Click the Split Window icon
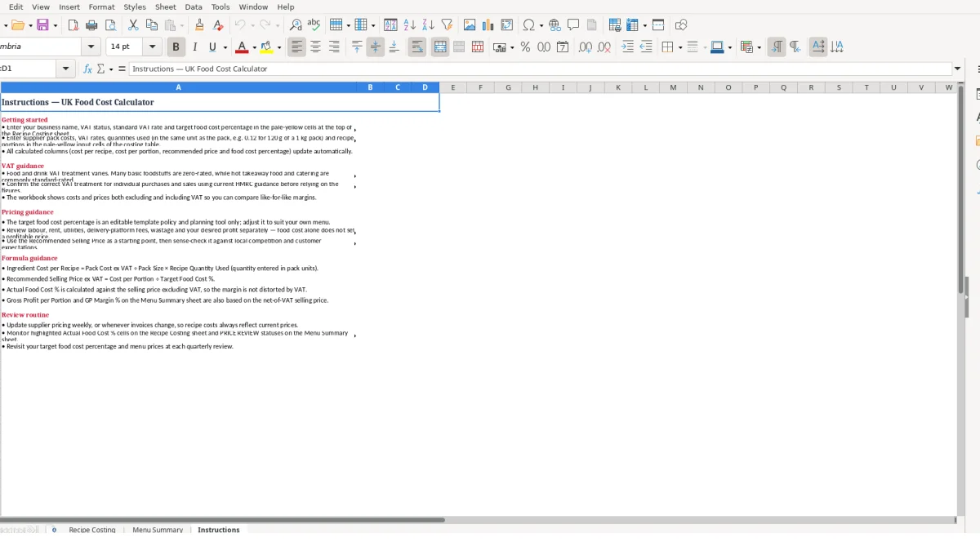980x551 pixels. (x=658, y=25)
